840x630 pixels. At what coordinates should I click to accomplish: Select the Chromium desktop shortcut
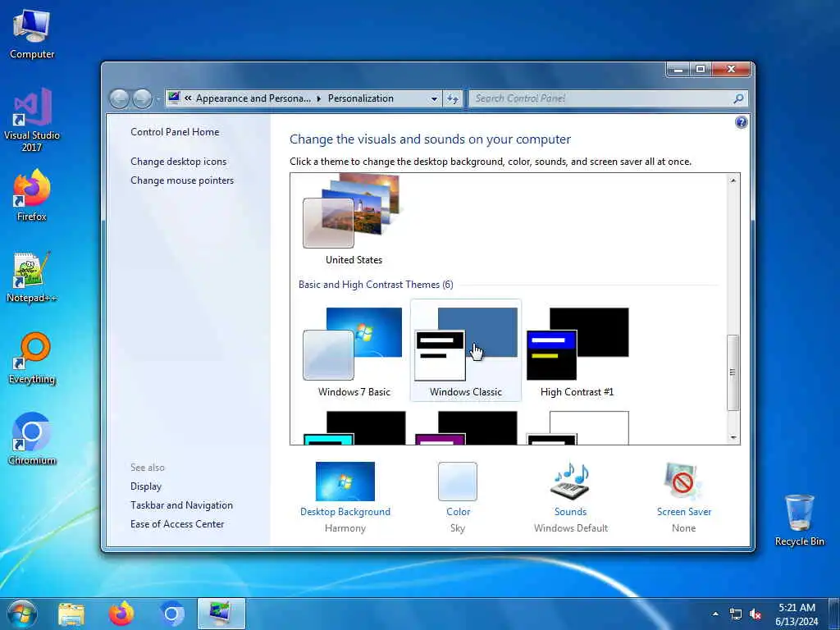click(32, 440)
